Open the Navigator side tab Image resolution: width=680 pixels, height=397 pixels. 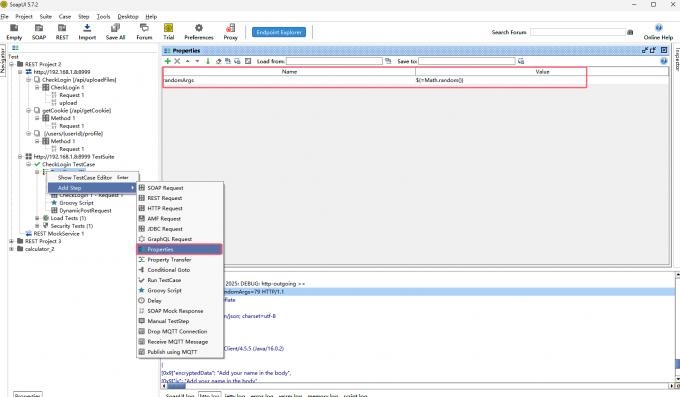coord(3,60)
